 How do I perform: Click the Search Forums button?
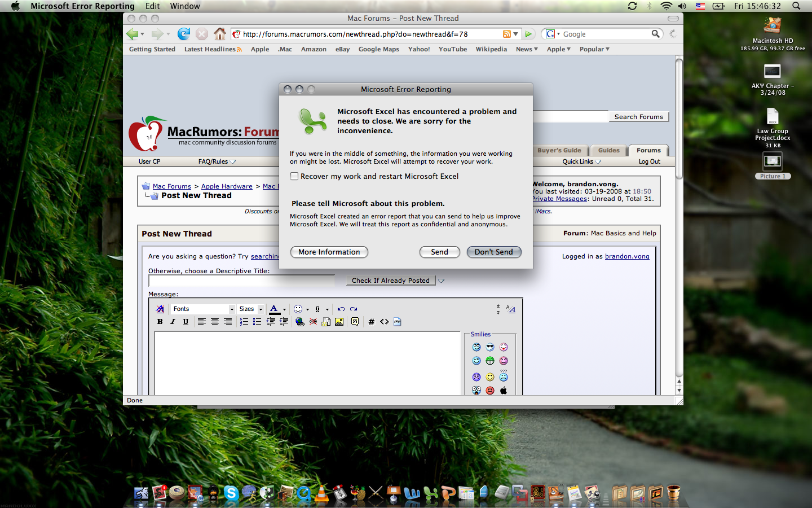point(639,117)
